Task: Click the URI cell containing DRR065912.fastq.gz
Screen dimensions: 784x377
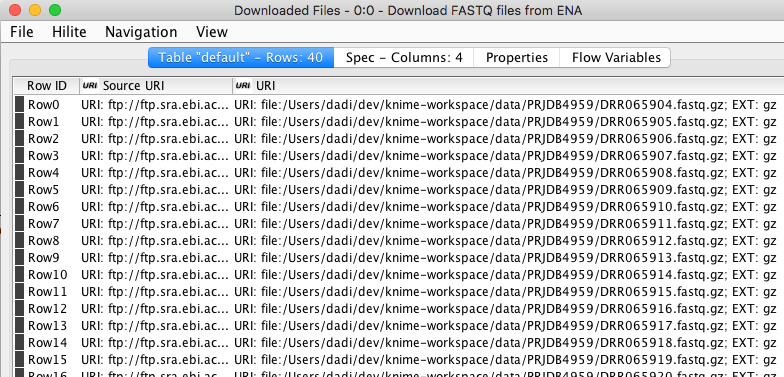Action: (508, 240)
